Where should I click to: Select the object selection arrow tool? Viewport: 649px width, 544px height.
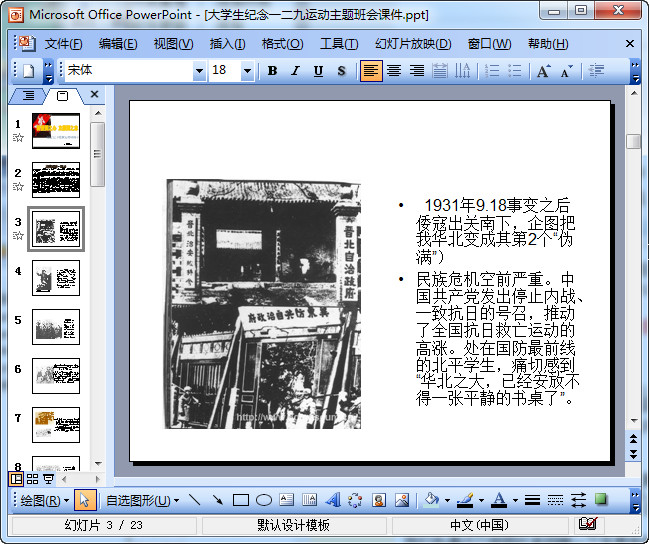(x=85, y=500)
